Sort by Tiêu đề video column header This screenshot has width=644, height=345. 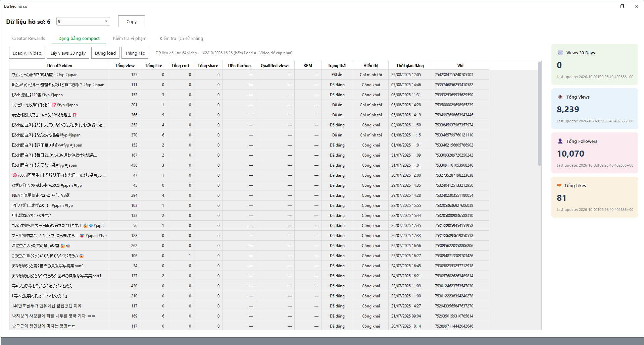coord(59,65)
